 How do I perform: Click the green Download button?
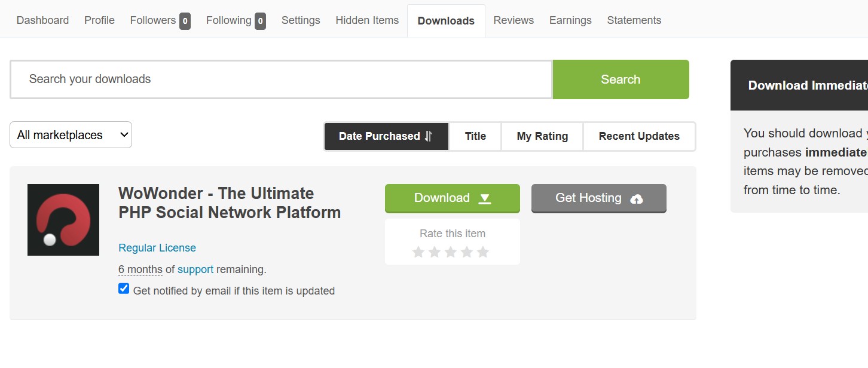pos(453,198)
